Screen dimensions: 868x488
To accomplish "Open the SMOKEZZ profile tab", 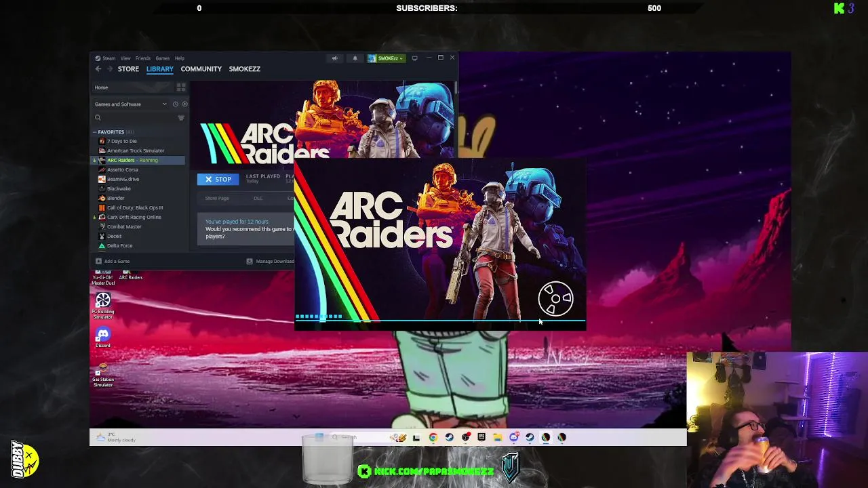I will tap(245, 69).
